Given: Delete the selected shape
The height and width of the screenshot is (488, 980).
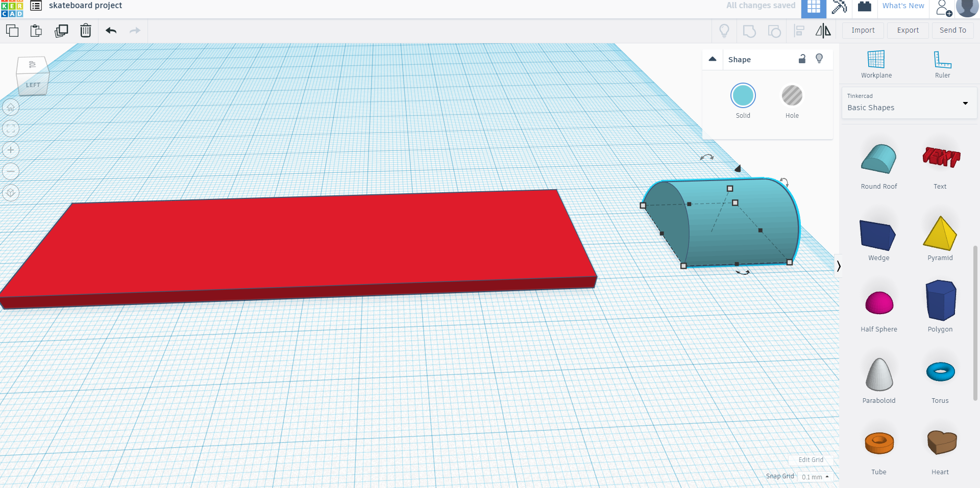Looking at the screenshot, I should tap(86, 31).
